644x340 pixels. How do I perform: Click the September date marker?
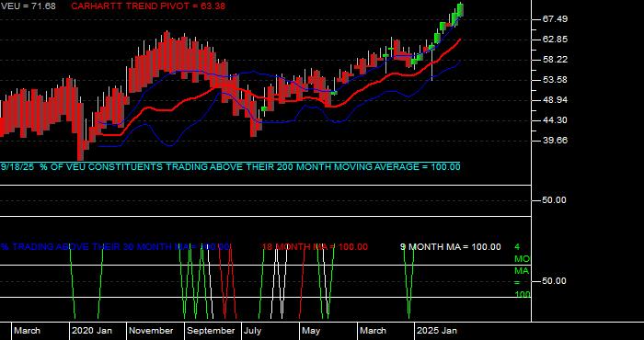(x=211, y=331)
